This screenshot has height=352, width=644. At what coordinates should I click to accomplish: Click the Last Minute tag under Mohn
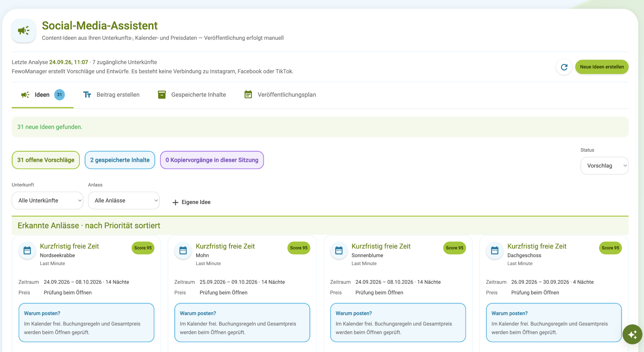click(208, 264)
